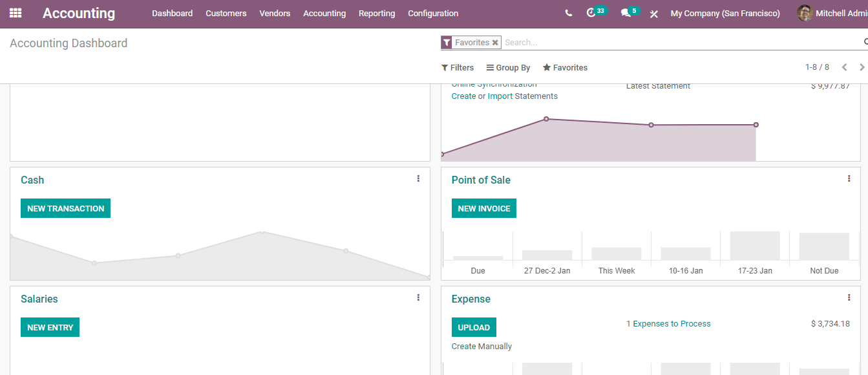Open the Expense journal title
868x375 pixels.
click(x=471, y=299)
